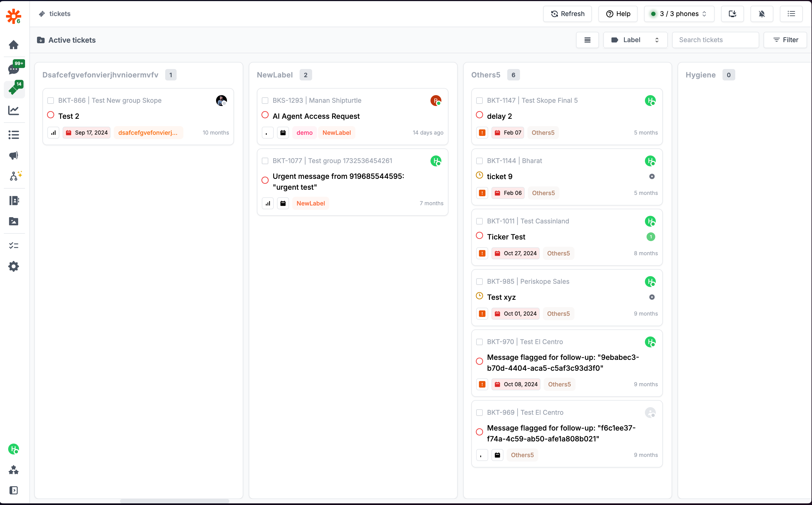Expand the sidebar with bottom panel icon
This screenshot has width=812, height=505.
(x=14, y=490)
